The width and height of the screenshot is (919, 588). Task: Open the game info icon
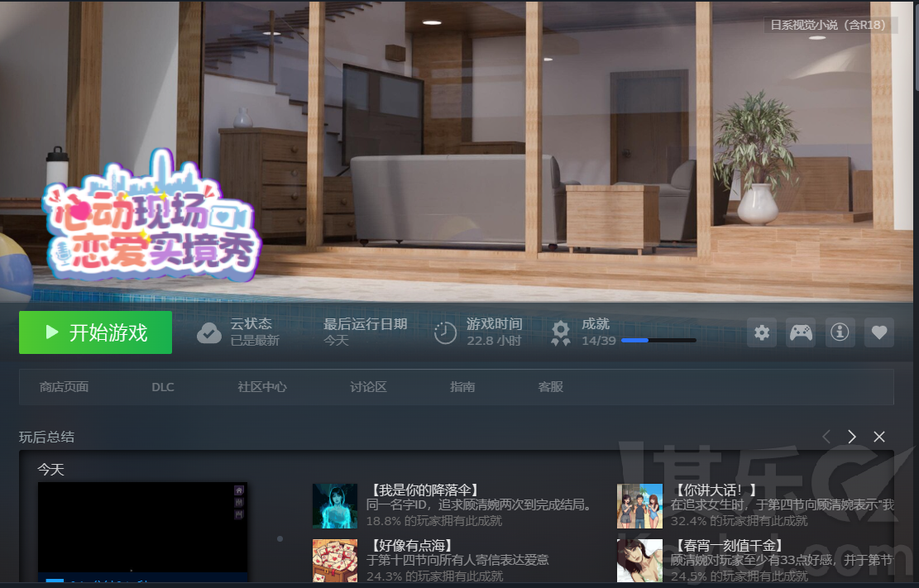tap(840, 332)
